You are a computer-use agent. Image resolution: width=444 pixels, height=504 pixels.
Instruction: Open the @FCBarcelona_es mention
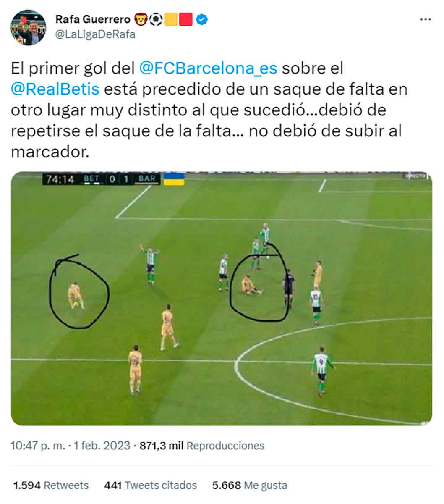click(208, 68)
